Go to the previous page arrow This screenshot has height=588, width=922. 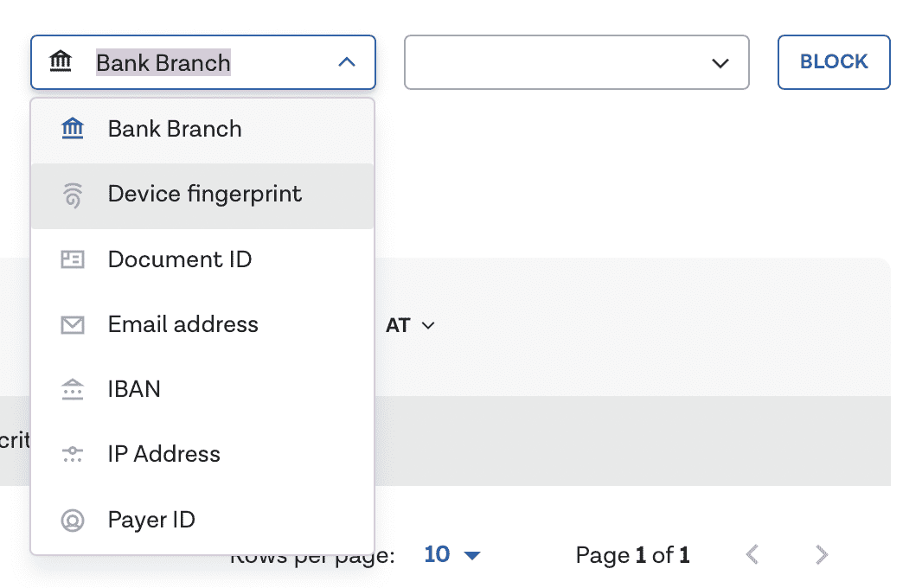click(752, 554)
